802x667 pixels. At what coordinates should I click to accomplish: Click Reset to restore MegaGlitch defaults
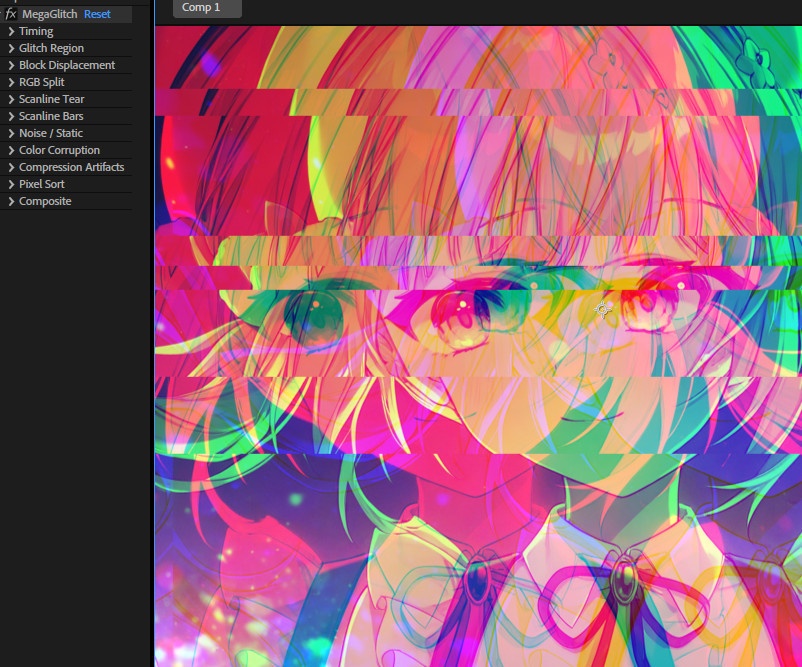(x=97, y=13)
